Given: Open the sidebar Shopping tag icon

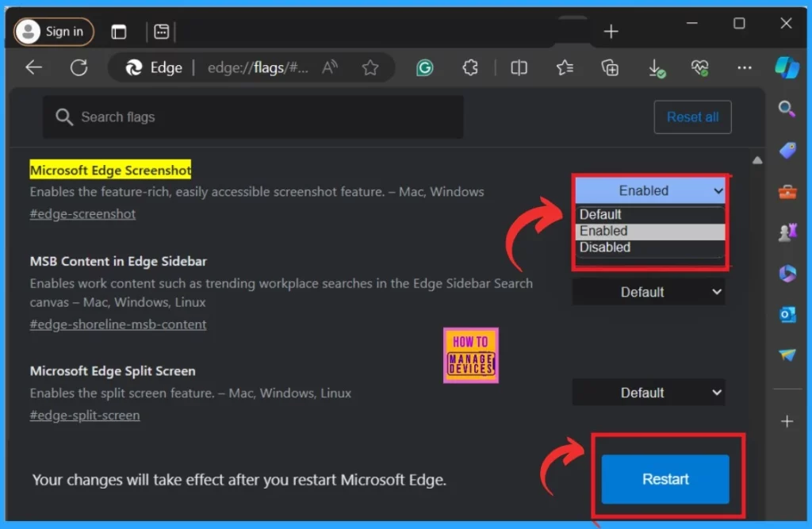Looking at the screenshot, I should coord(787,151).
